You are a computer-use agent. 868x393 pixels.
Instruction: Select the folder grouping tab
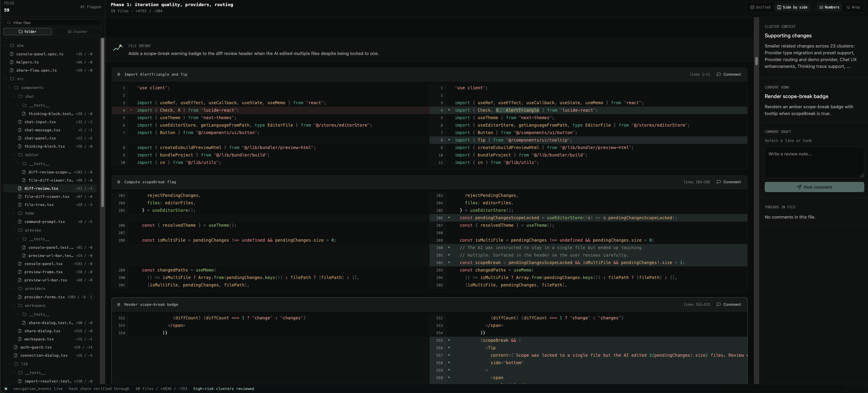click(x=28, y=32)
